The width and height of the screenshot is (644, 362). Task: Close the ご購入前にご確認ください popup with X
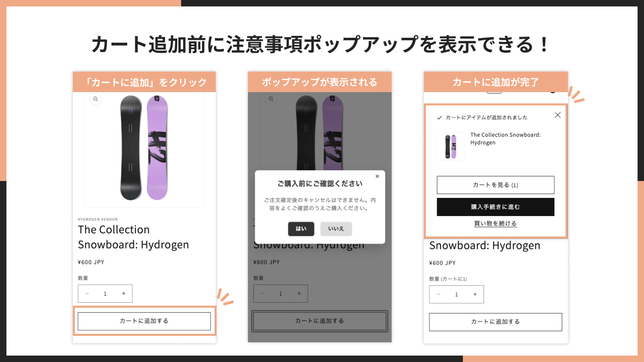click(377, 176)
